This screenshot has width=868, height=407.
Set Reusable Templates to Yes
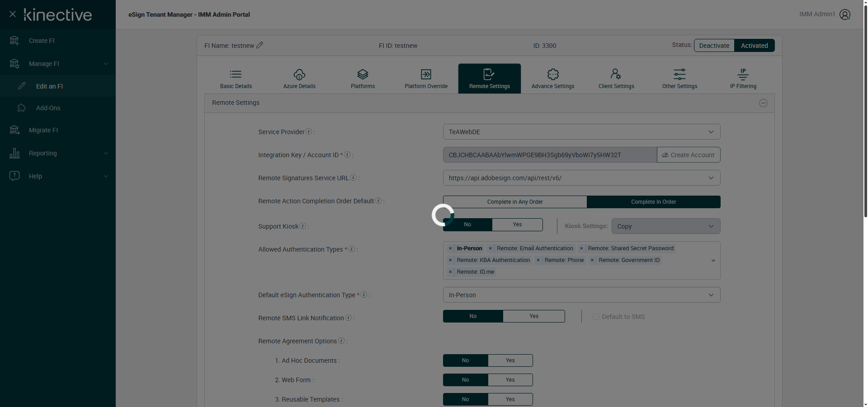[x=510, y=399]
